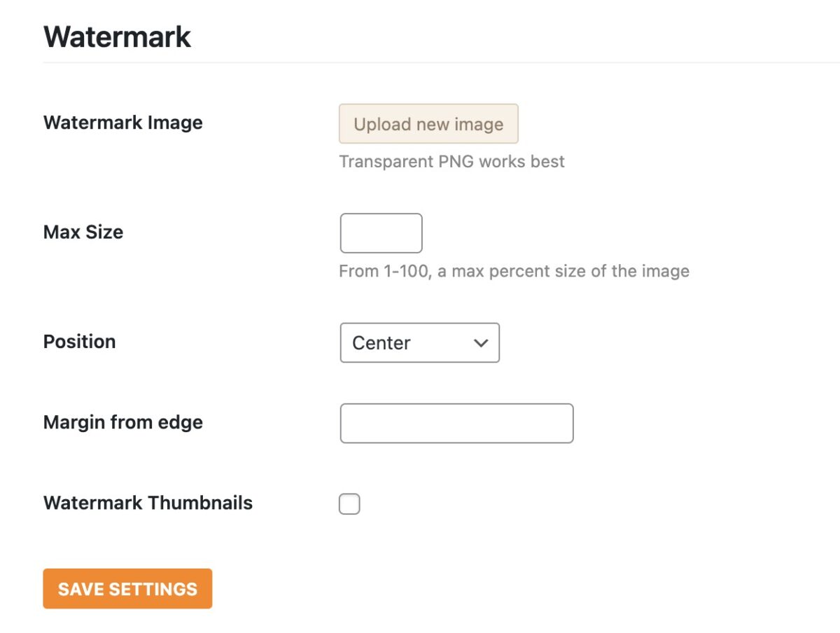840x633 pixels.
Task: Click the Upload new image button
Action: coord(428,123)
